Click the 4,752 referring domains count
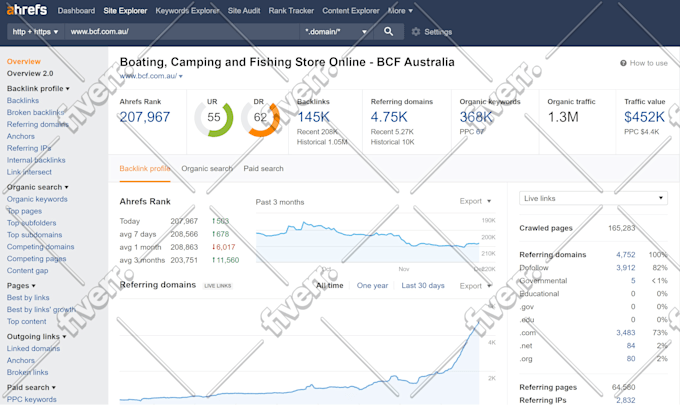This screenshot has height=405, width=680. pyautogui.click(x=625, y=255)
